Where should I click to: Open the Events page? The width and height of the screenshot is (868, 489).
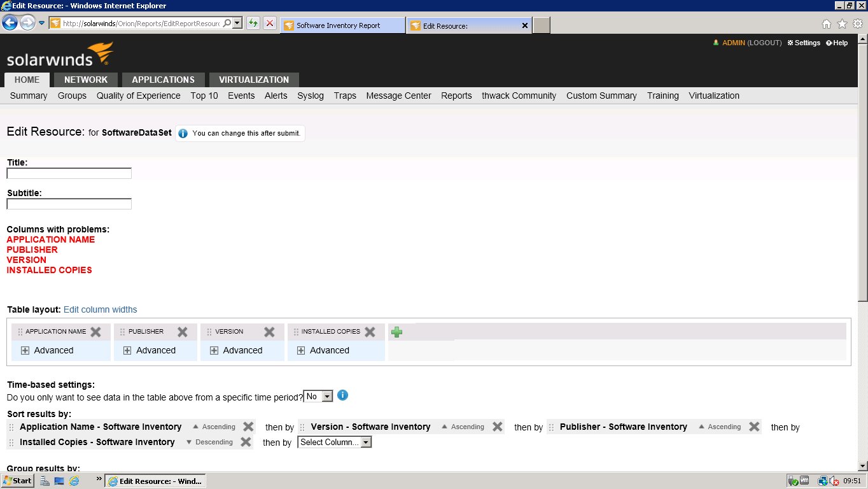[241, 96]
